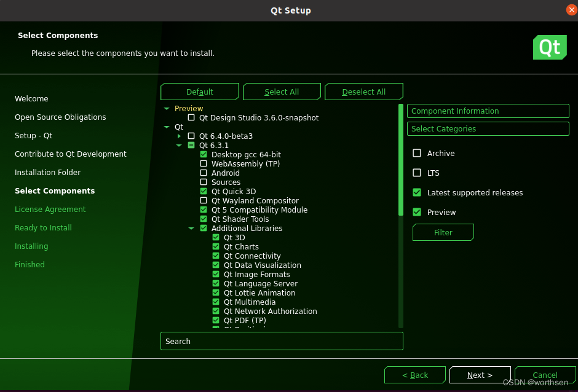This screenshot has width=578, height=392.
Task: Collapse the Qt 6.3.1 node
Action: [179, 146]
